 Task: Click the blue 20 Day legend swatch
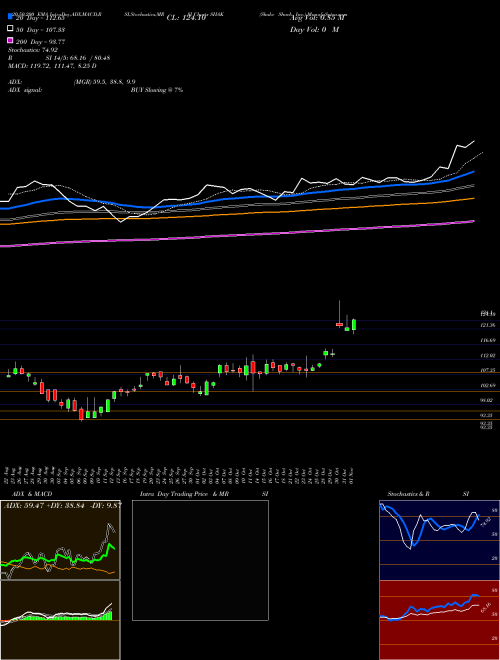(x=10, y=17)
